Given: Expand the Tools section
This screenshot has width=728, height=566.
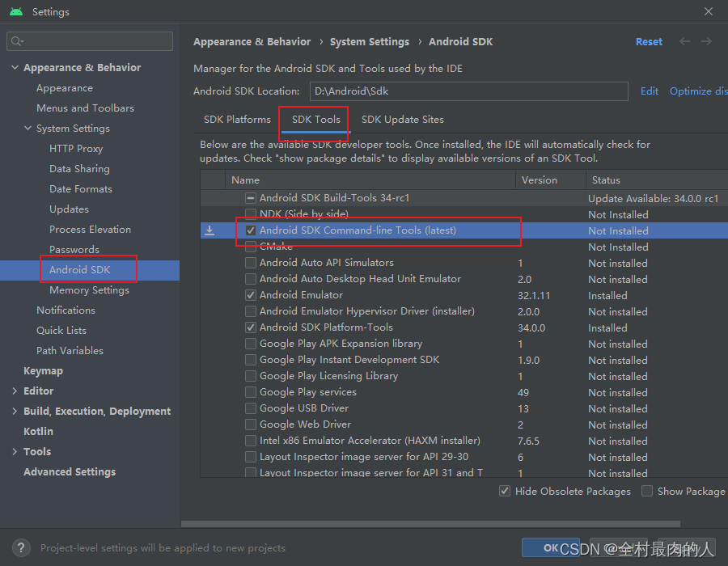Looking at the screenshot, I should coord(15,452).
